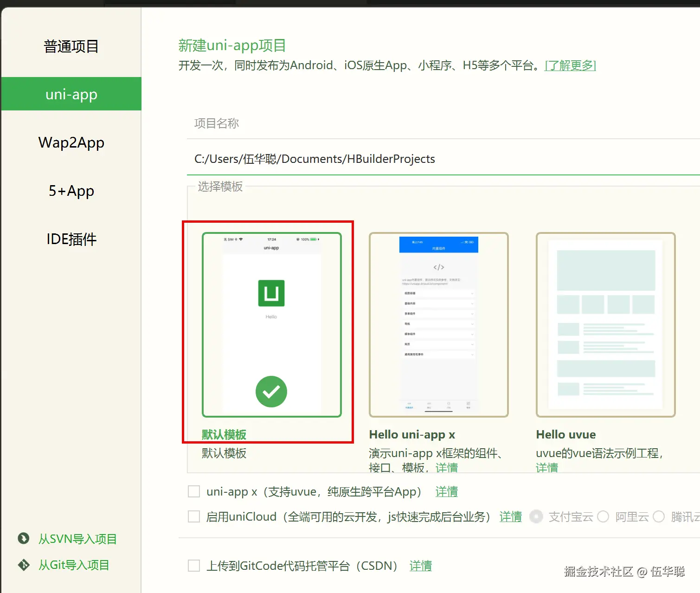
Task: Enable the uni-app x checkbox
Action: click(194, 491)
